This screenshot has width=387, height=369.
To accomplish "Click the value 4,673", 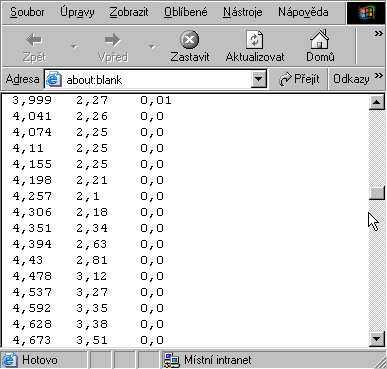I will coord(32,340).
